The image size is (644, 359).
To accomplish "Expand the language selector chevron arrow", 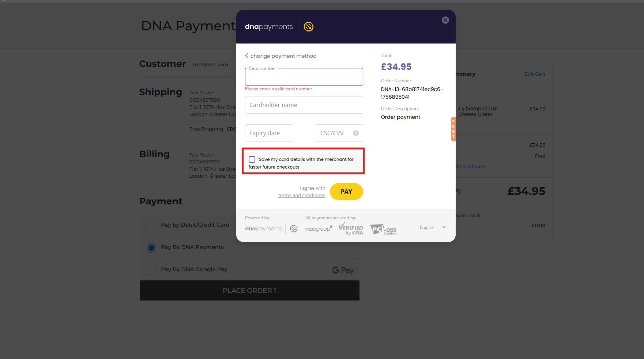I will [x=444, y=227].
